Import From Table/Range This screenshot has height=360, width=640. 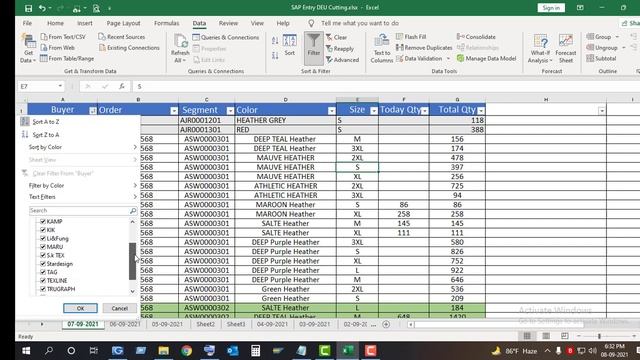tap(67, 58)
